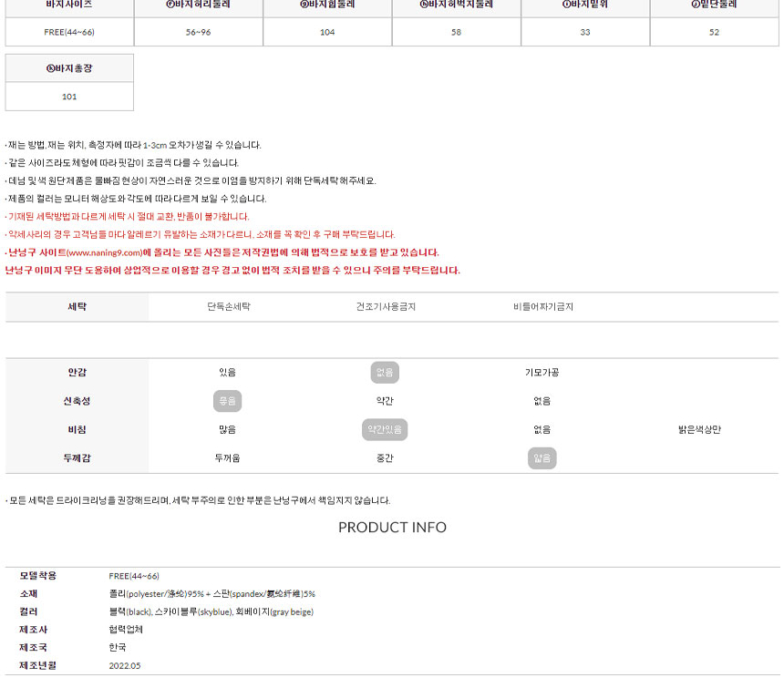The height and width of the screenshot is (678, 784).
Task: Click the 제조년월 2022.05 value
Action: coord(124,665)
